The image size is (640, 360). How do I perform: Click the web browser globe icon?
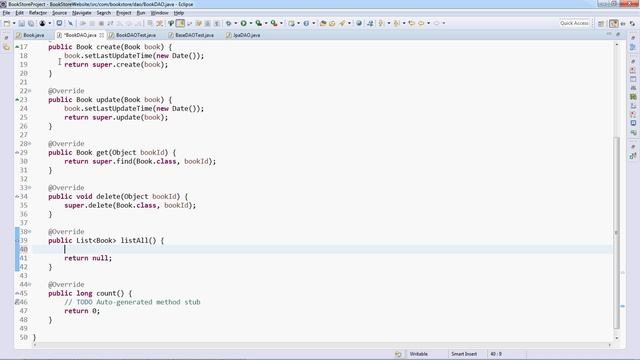(359, 23)
